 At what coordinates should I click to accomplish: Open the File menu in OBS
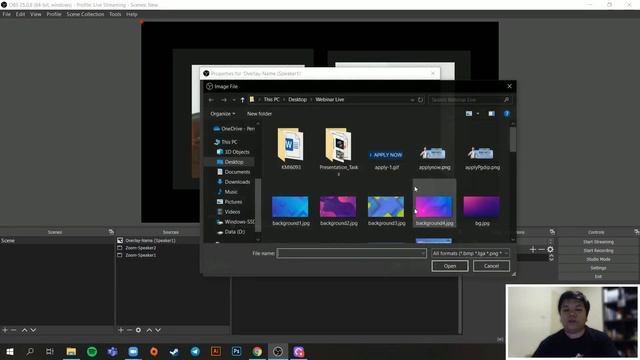point(7,14)
